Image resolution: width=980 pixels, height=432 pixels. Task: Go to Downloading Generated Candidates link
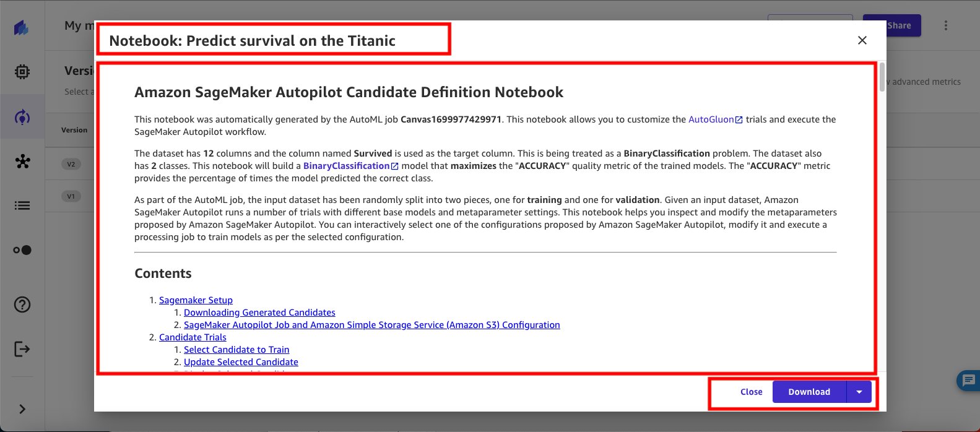tap(259, 313)
